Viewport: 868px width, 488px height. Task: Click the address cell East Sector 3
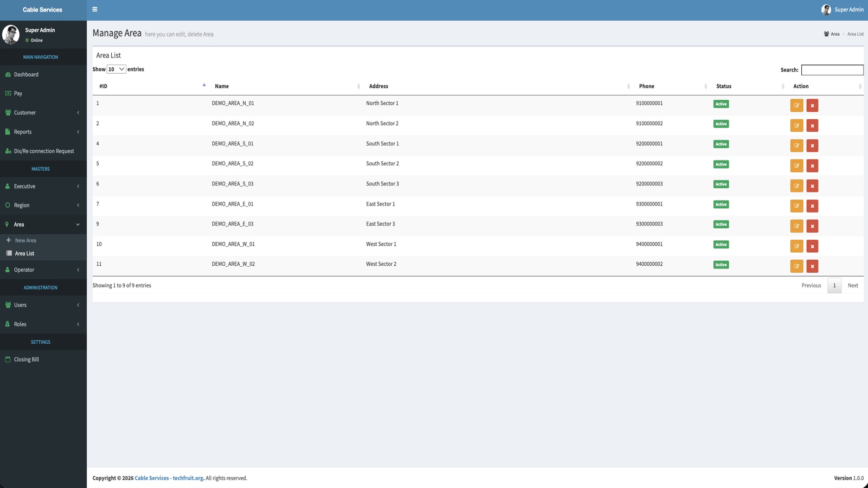[x=380, y=224]
